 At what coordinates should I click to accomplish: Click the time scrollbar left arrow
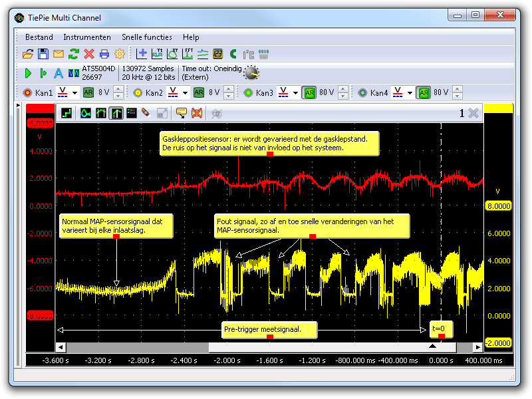61,347
